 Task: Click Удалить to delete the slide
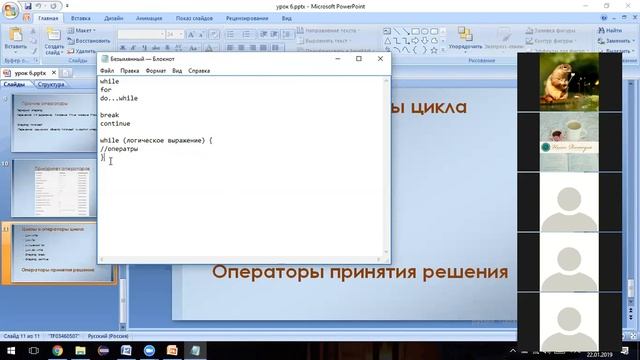(x=82, y=51)
